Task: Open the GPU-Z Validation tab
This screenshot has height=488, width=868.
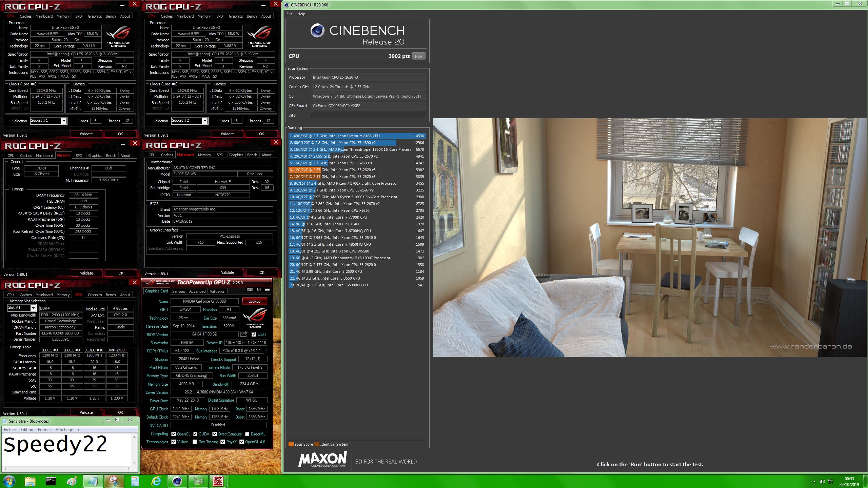Action: (x=217, y=291)
